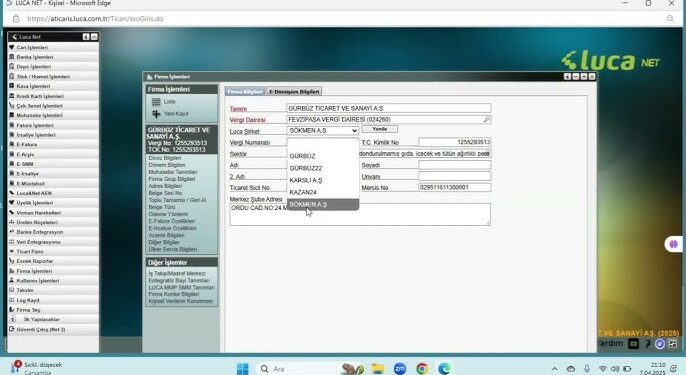The width and height of the screenshot is (686, 375).
Task: Open E-Fatura menu entry
Action: point(53,144)
